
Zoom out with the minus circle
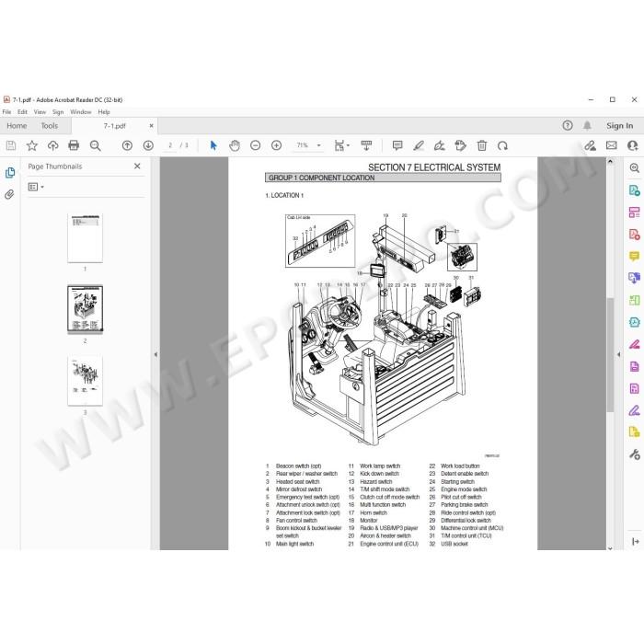256,145
